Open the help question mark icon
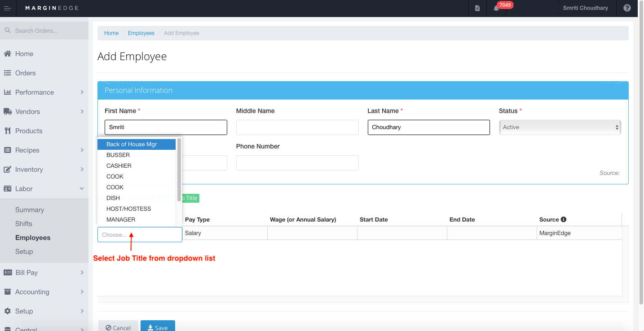644x331 pixels. 627,8
